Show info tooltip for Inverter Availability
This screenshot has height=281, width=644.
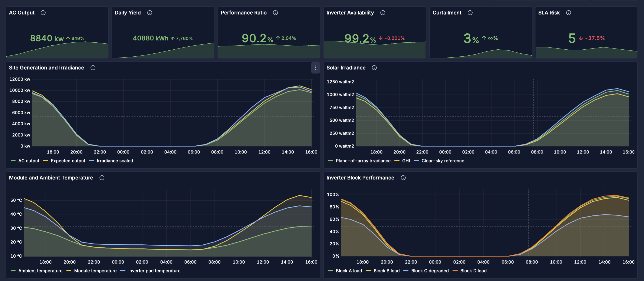pos(382,13)
